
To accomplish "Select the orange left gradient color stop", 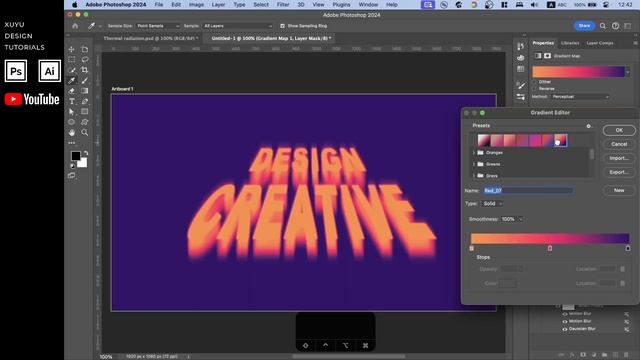I will (472, 248).
